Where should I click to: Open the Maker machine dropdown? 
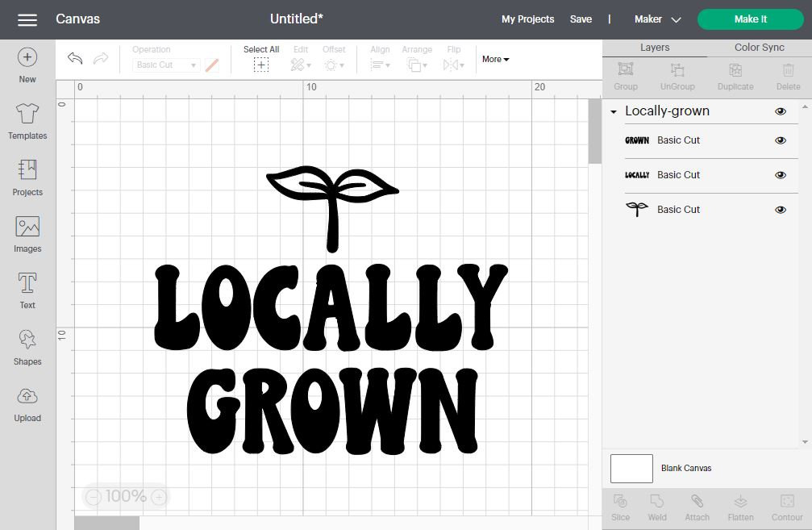coord(656,19)
